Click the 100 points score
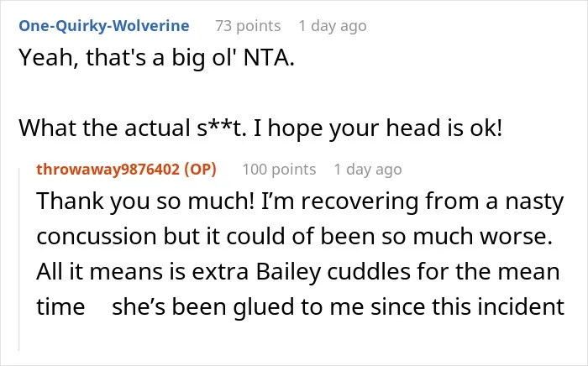Screen dimensions: 588x366 [x=279, y=170]
